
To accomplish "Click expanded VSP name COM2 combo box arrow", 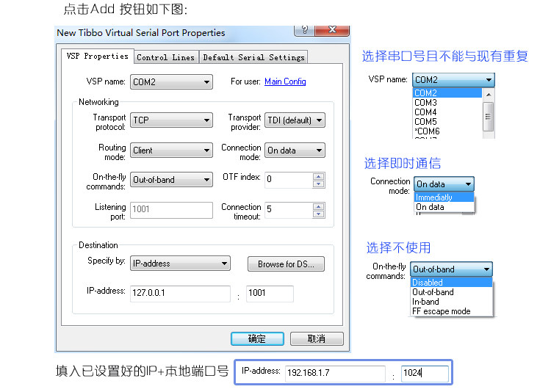I will coord(489,80).
